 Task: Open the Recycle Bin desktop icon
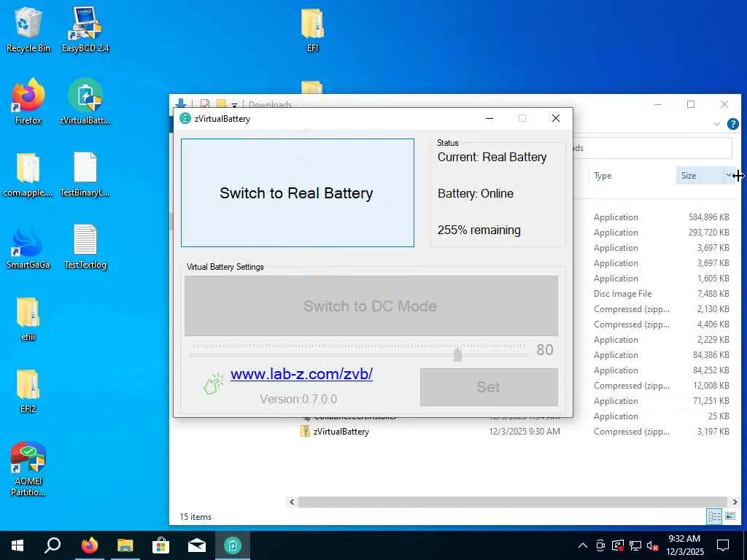(x=28, y=29)
